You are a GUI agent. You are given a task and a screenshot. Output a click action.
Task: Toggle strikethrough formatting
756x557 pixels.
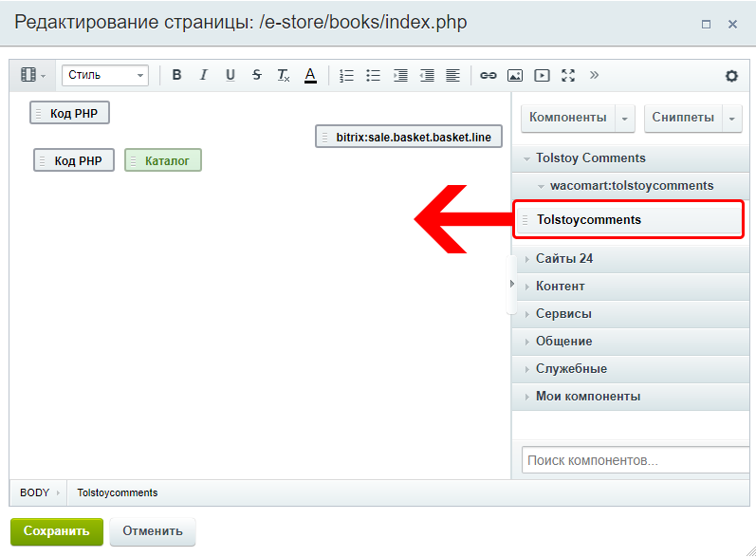point(256,75)
